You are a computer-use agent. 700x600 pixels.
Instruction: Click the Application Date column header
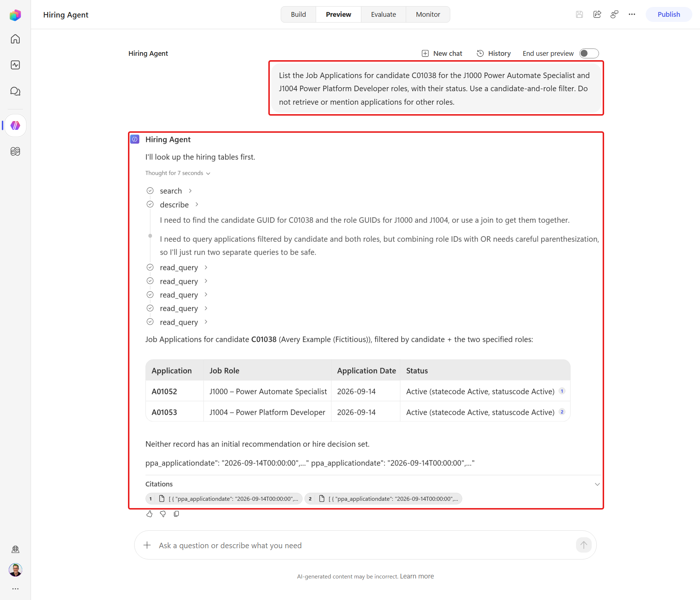click(x=366, y=371)
